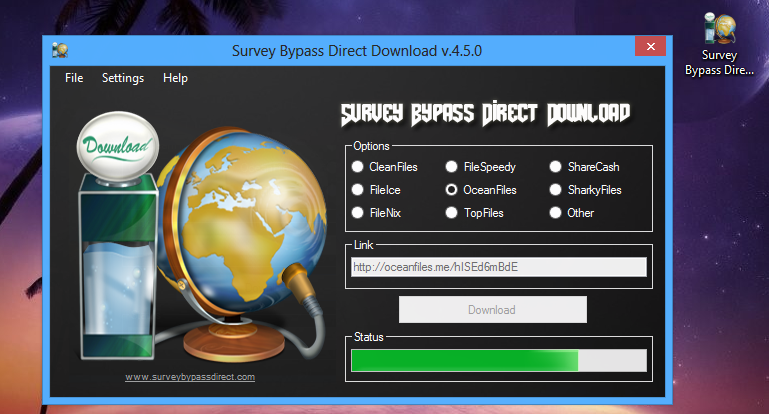Click the Link URL input field

tap(499, 267)
